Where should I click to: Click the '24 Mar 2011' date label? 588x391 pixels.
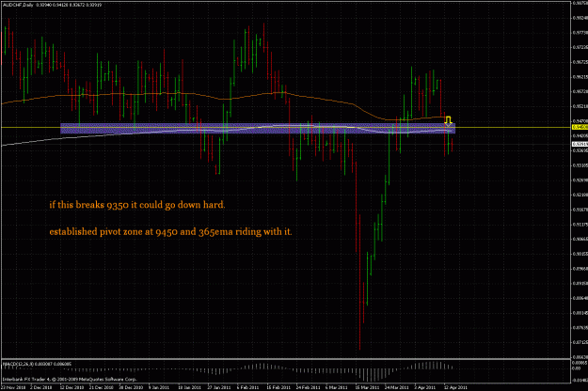[x=397, y=387]
